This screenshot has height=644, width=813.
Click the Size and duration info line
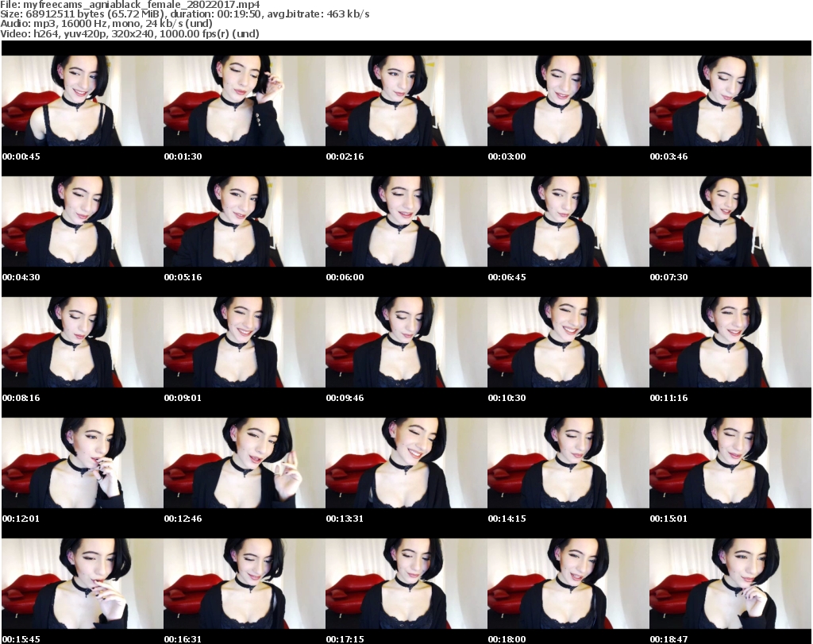(x=185, y=14)
